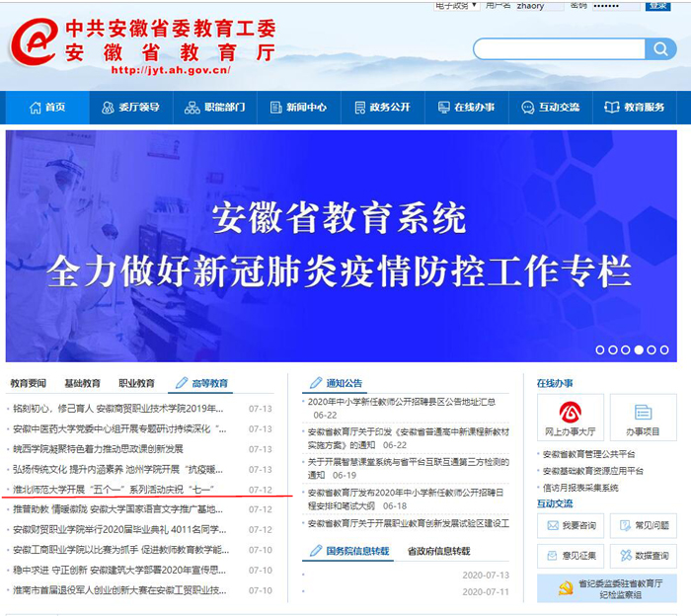Open 数据查询 icon button
691x616 pixels.
point(643,556)
